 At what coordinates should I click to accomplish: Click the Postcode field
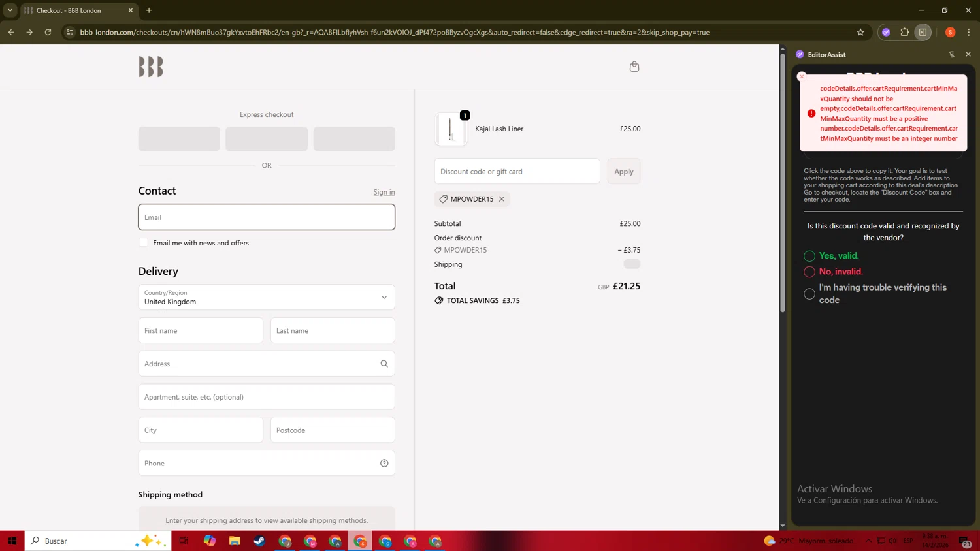click(333, 430)
